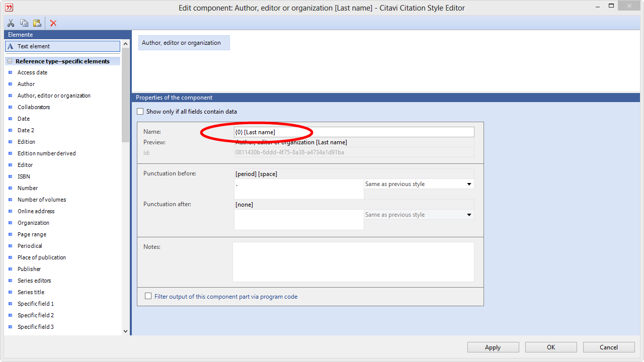Click the Elemente list scrollbar thumb
The height and width of the screenshot is (362, 644).
(126, 96)
